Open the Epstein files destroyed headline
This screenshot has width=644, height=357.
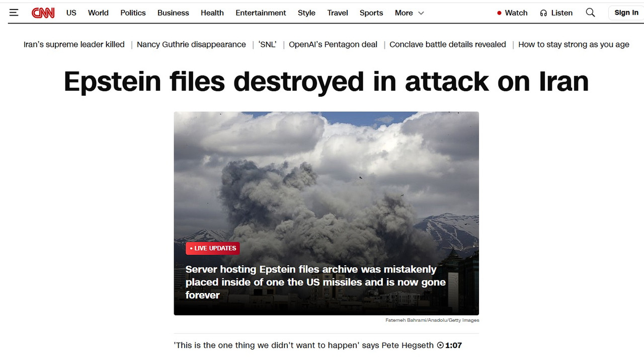click(326, 81)
